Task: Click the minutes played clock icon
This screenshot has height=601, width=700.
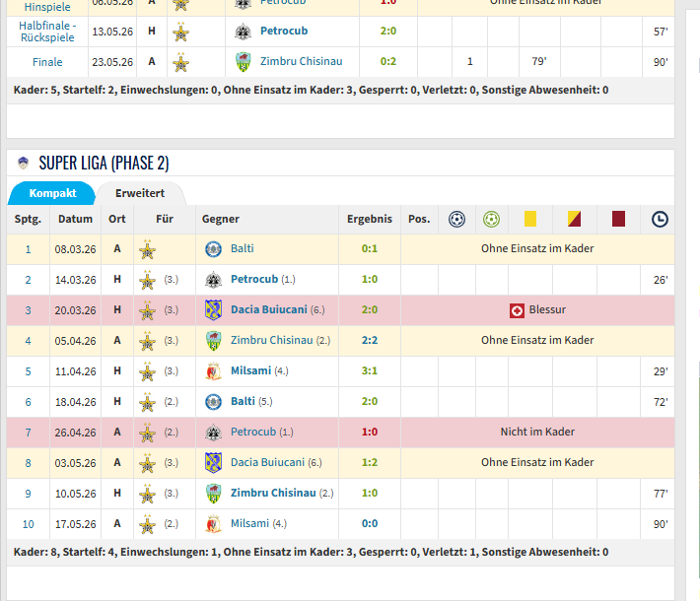Action: [x=660, y=219]
